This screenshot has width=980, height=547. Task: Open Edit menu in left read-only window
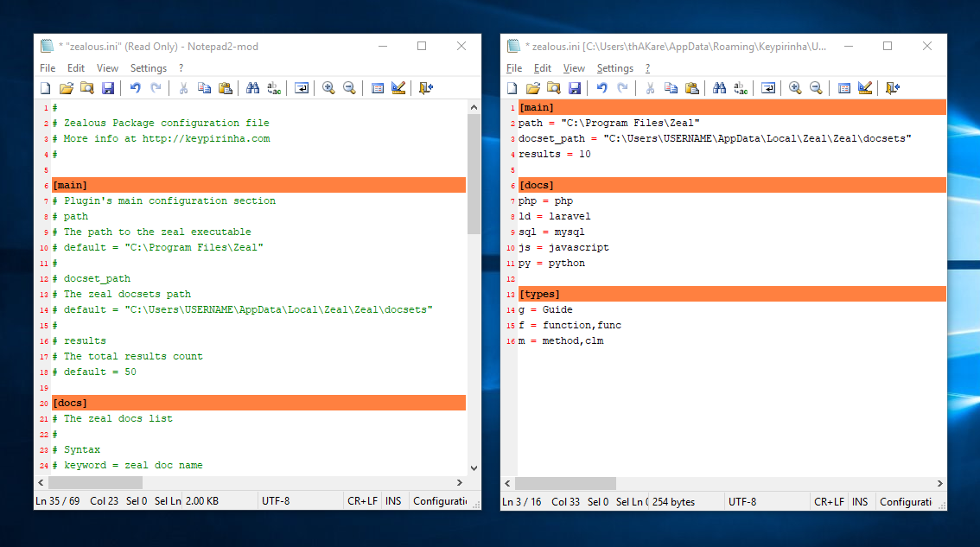[x=76, y=68]
